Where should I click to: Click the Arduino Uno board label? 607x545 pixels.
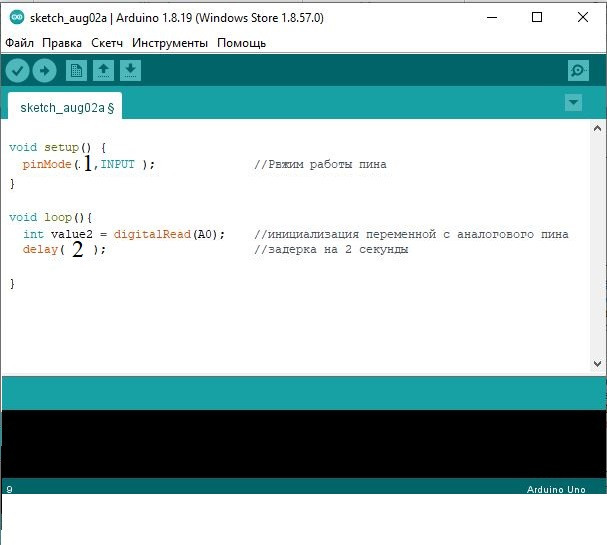(x=556, y=489)
